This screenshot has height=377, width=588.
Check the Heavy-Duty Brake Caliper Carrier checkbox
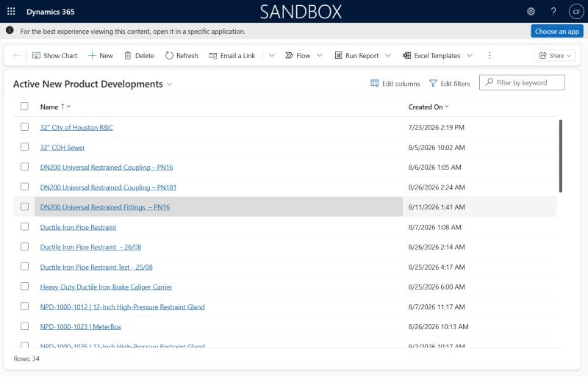click(x=24, y=286)
